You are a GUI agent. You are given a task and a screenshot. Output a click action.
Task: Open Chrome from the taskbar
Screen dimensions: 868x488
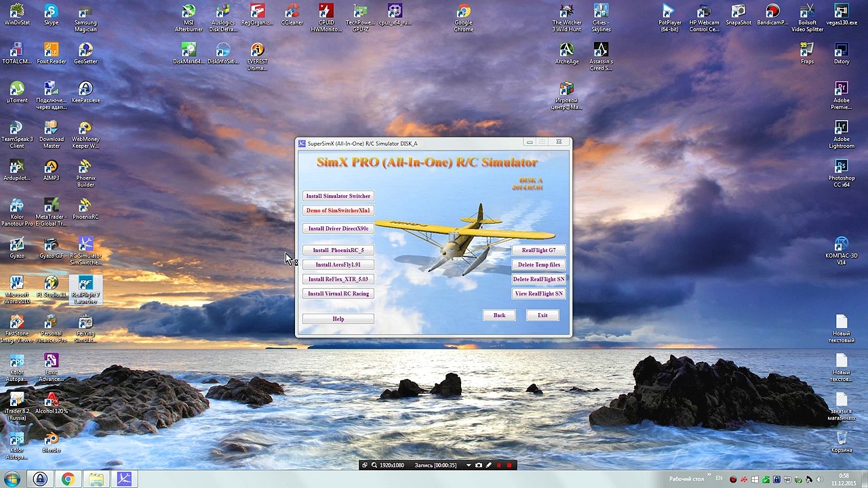(x=68, y=479)
